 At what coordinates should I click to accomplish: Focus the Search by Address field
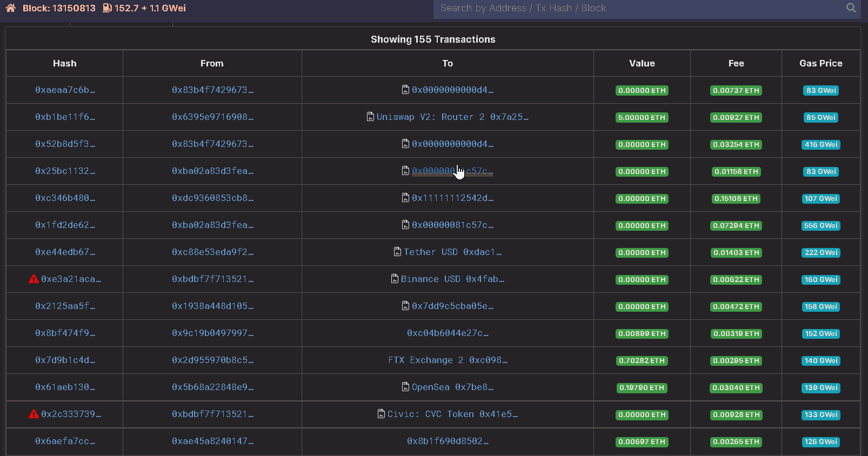647,9
